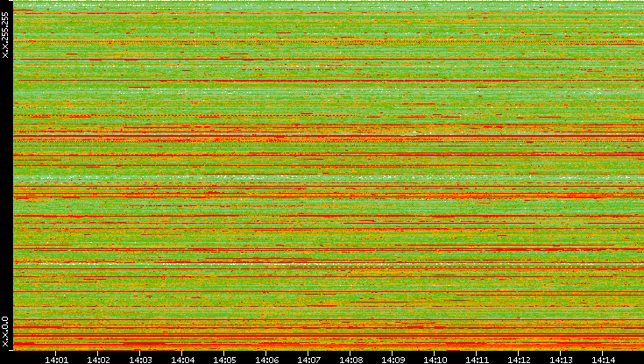
Task: Select the 14:04 tick label
Action: click(x=182, y=360)
